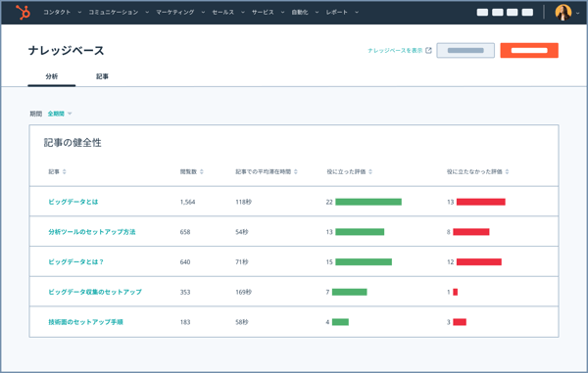588x373 pixels.
Task: Open article ビッグデータとは？
Action: point(75,261)
